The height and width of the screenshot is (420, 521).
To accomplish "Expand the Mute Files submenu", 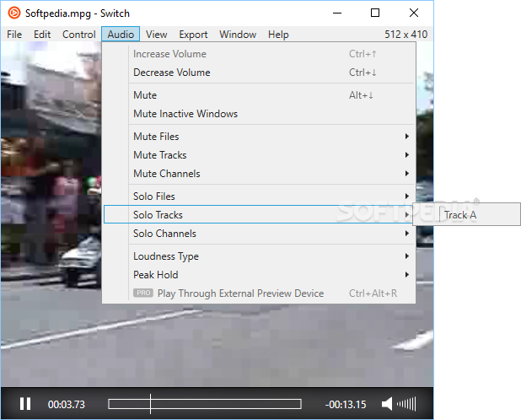I will tap(259, 137).
